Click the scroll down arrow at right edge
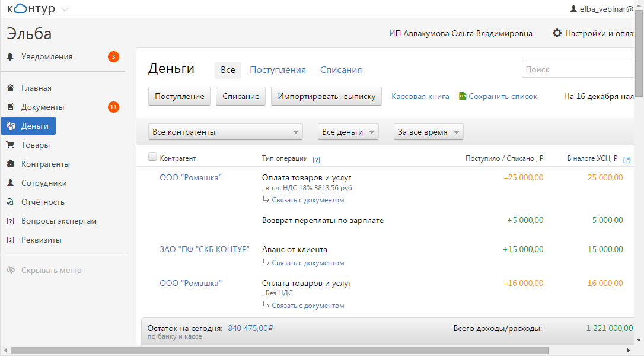The image size is (644, 356). [x=639, y=341]
